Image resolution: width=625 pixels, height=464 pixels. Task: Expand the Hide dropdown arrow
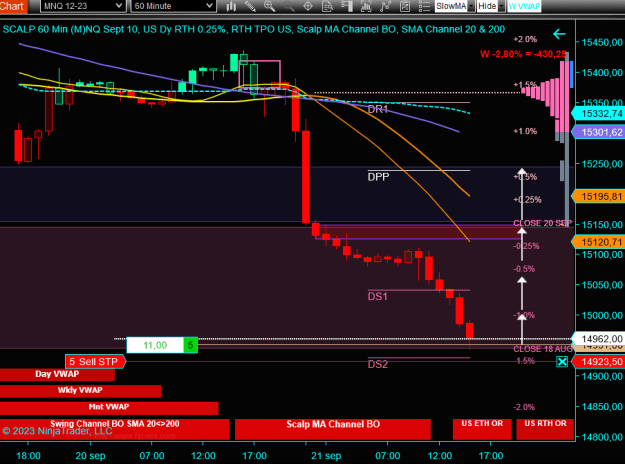pos(501,6)
